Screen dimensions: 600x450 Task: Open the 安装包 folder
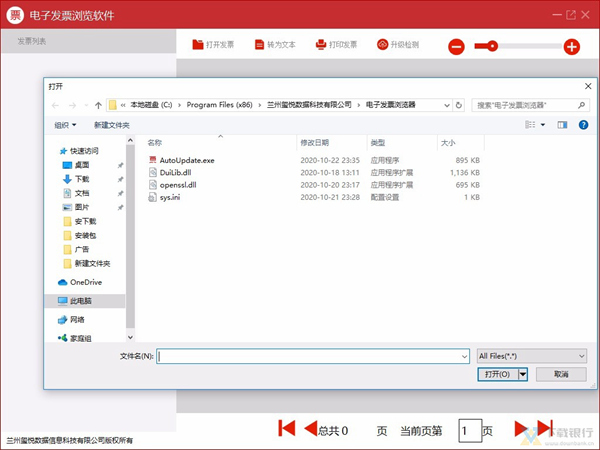tap(85, 235)
